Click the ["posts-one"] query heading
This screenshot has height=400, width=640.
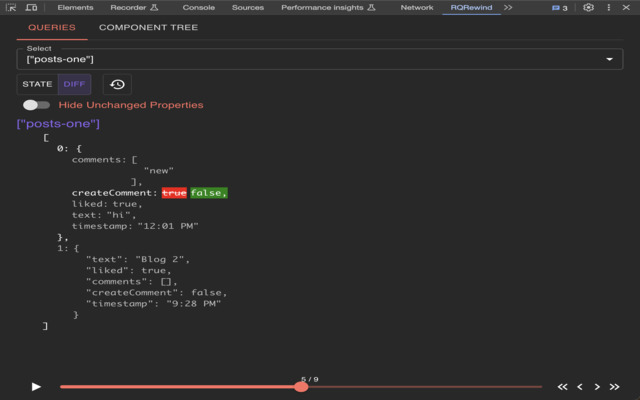(x=58, y=124)
